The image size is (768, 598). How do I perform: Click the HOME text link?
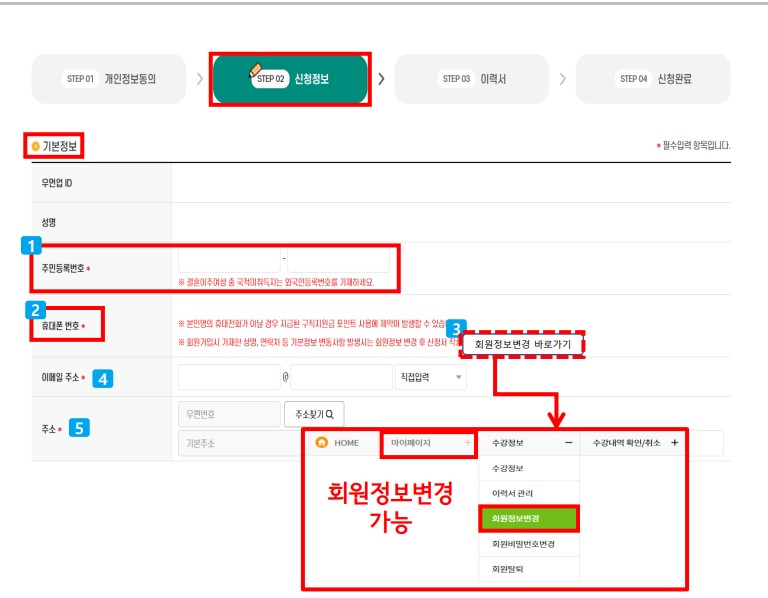(x=346, y=443)
